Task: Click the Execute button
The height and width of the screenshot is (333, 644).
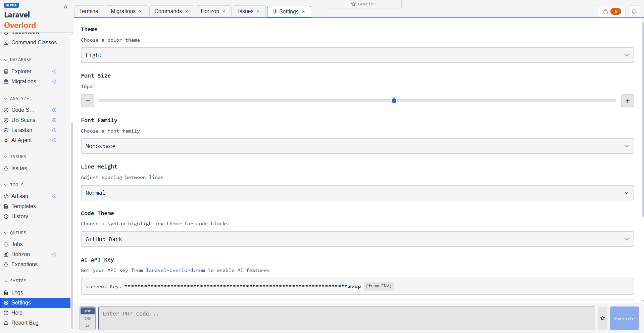Action: [x=624, y=318]
